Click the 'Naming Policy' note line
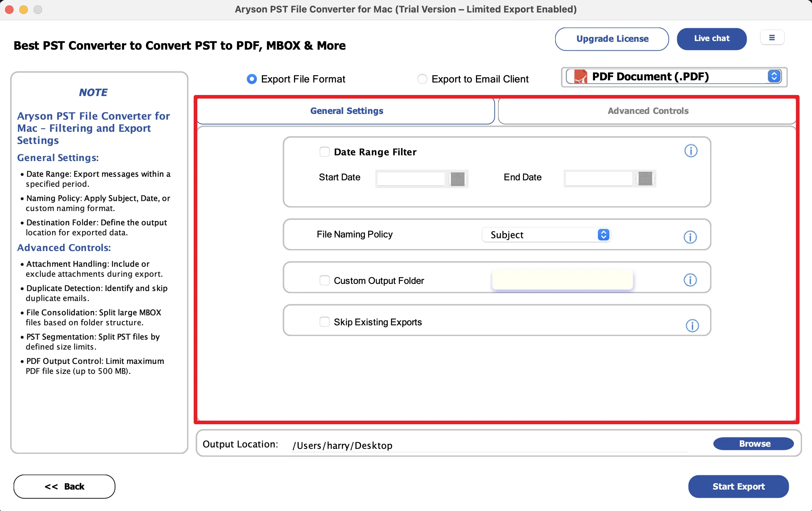The image size is (812, 511). 96,203
